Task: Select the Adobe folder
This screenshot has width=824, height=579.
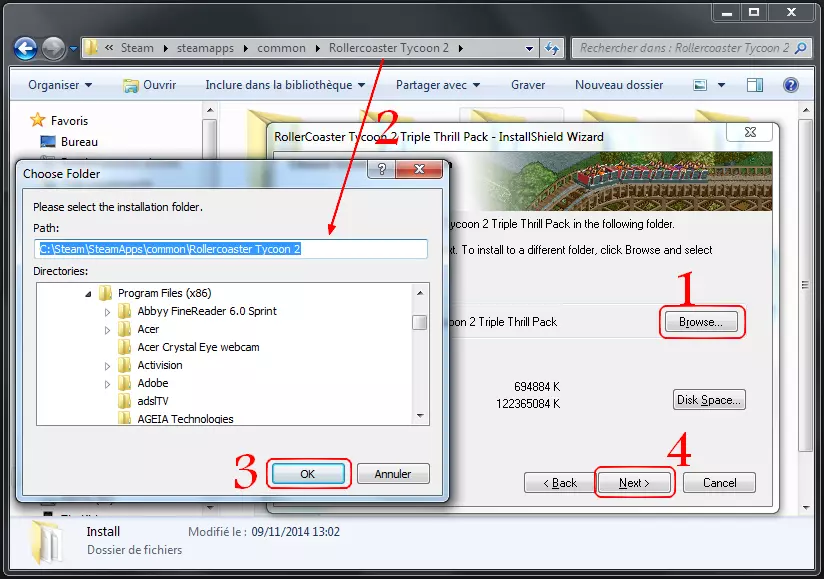Action: click(x=152, y=383)
